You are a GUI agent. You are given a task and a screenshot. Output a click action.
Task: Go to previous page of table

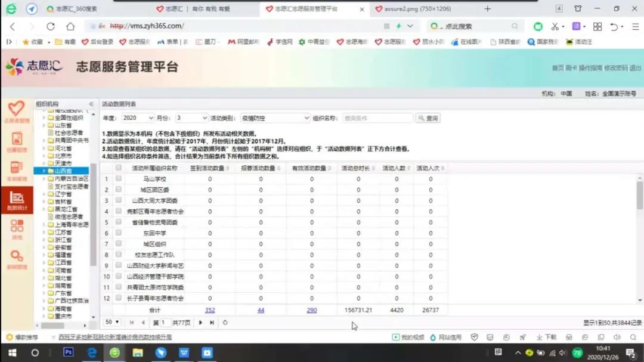(143, 323)
